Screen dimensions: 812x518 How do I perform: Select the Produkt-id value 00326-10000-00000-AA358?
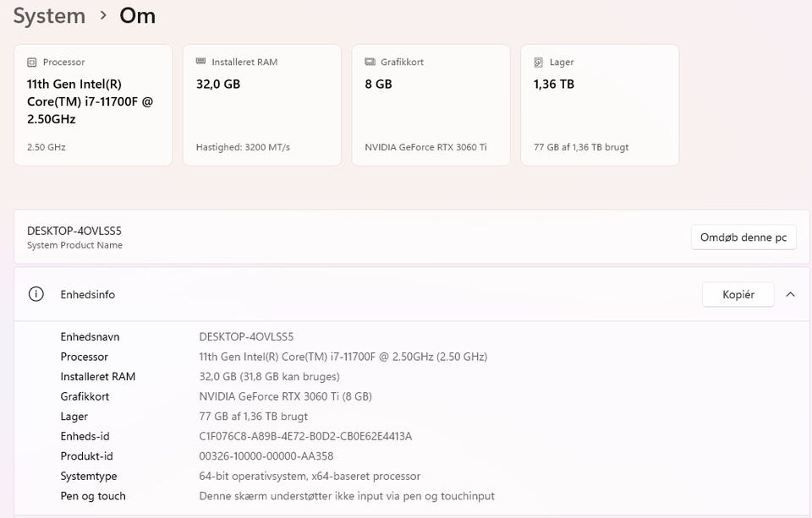click(x=266, y=456)
